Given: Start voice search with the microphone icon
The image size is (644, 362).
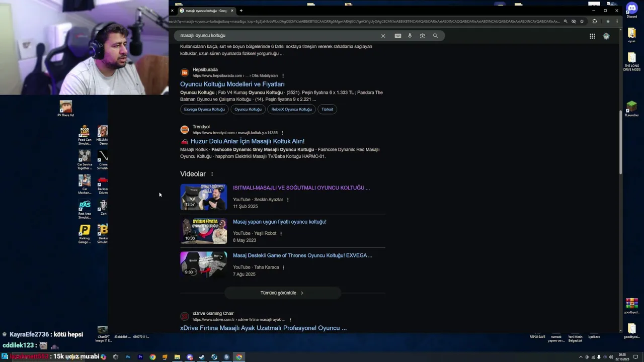Looking at the screenshot, I should coord(410,36).
